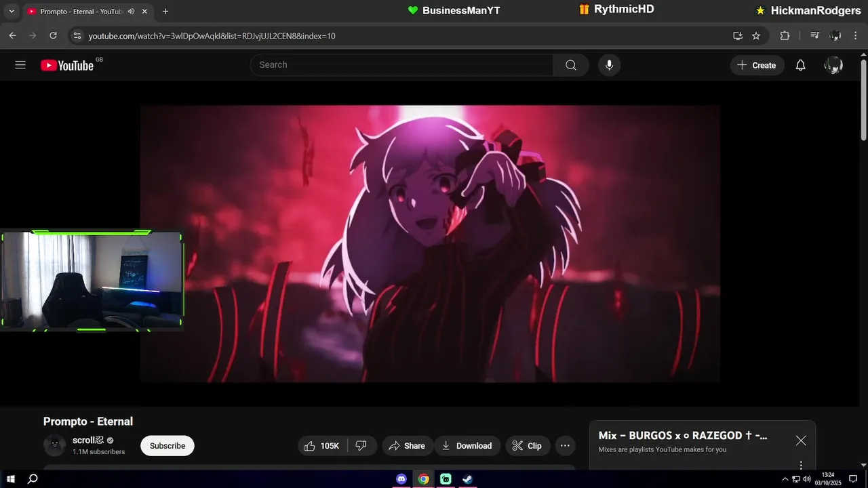Open YouTube account avatar menu
The width and height of the screenshot is (868, 488).
[x=833, y=65]
